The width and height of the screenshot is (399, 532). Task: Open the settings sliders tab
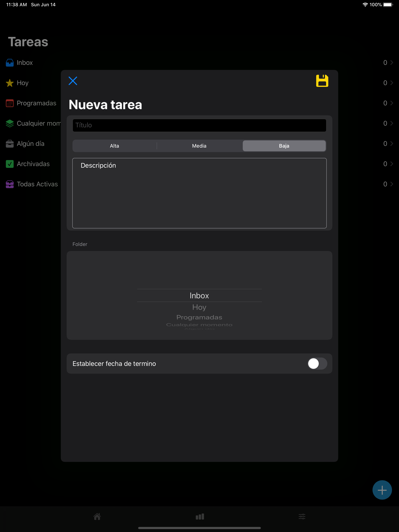point(302,516)
